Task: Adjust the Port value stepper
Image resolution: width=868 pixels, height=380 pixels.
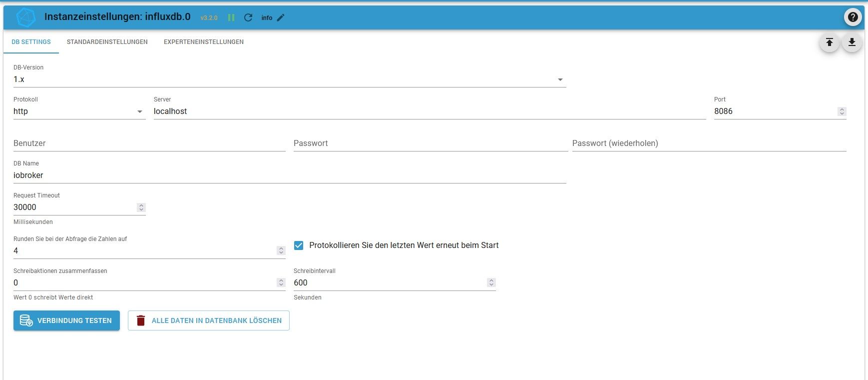Action: click(x=842, y=111)
